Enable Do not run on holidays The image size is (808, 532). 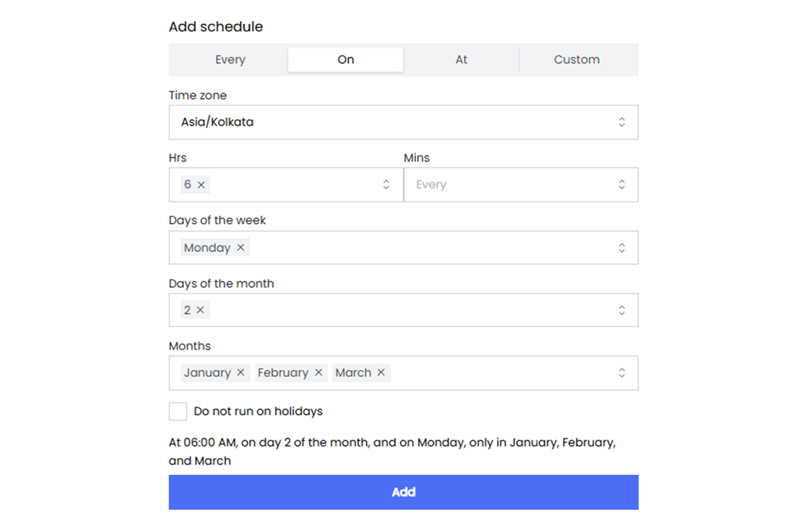pos(178,411)
